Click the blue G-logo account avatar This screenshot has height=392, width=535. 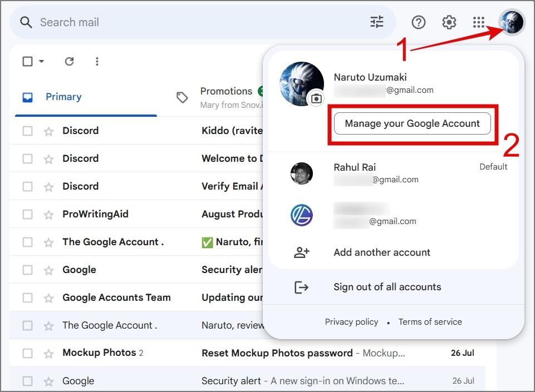[302, 215]
